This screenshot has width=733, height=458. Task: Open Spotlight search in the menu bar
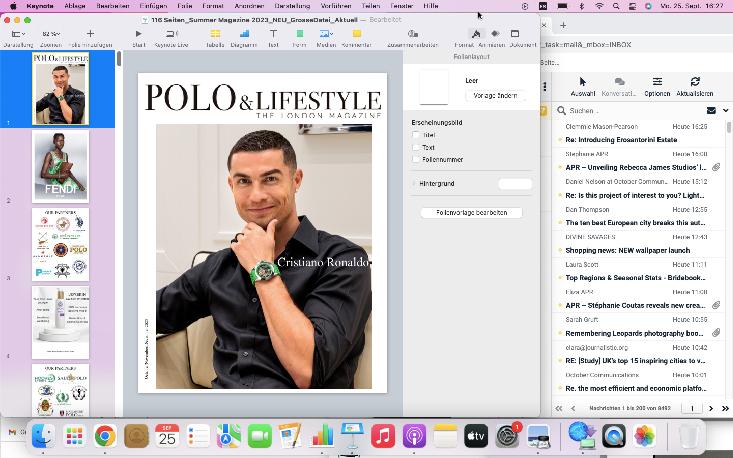coord(616,6)
